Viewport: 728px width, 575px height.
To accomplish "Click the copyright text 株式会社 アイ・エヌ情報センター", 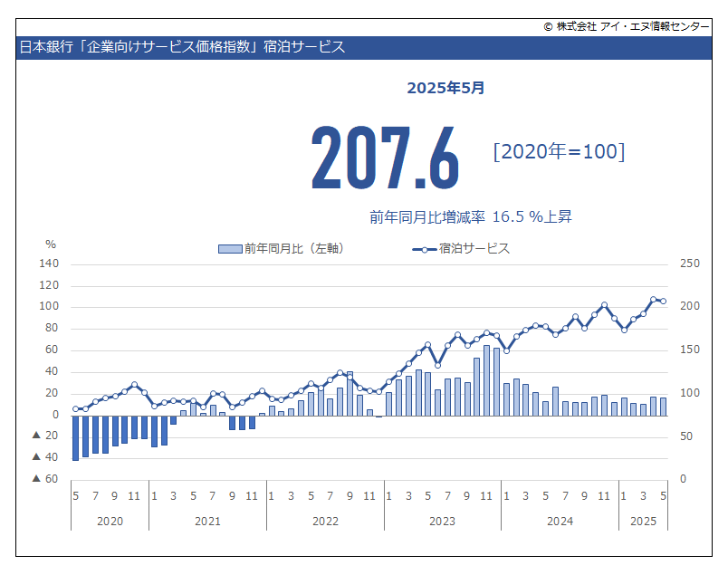I will coord(633,26).
